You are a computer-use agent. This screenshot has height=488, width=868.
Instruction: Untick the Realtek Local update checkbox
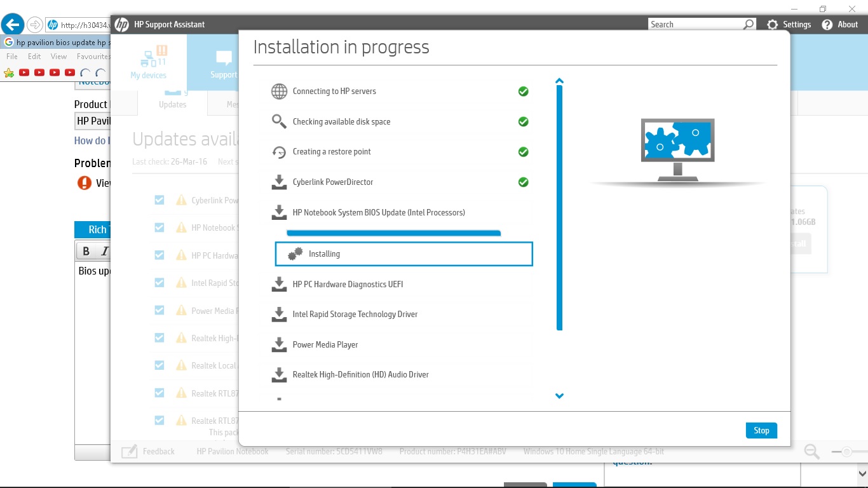pos(159,365)
